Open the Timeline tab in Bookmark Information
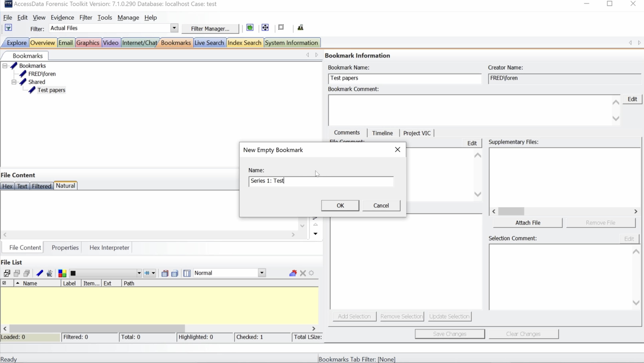This screenshot has height=363, width=644. coord(382,133)
